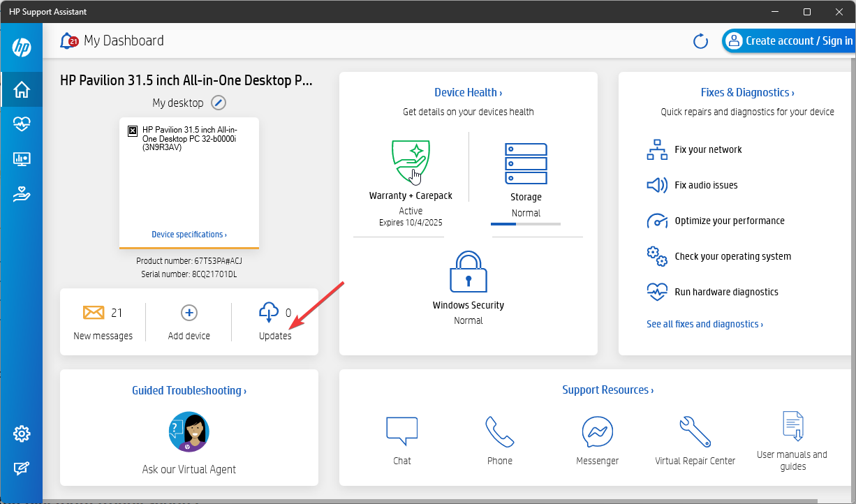This screenshot has width=856, height=504.
Task: Click the Fix audio issues speaker icon
Action: pos(657,185)
